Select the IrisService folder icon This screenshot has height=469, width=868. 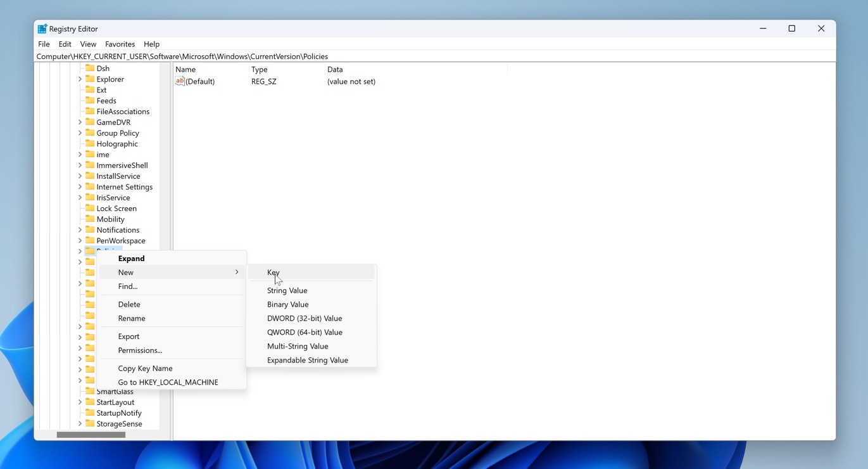90,197
